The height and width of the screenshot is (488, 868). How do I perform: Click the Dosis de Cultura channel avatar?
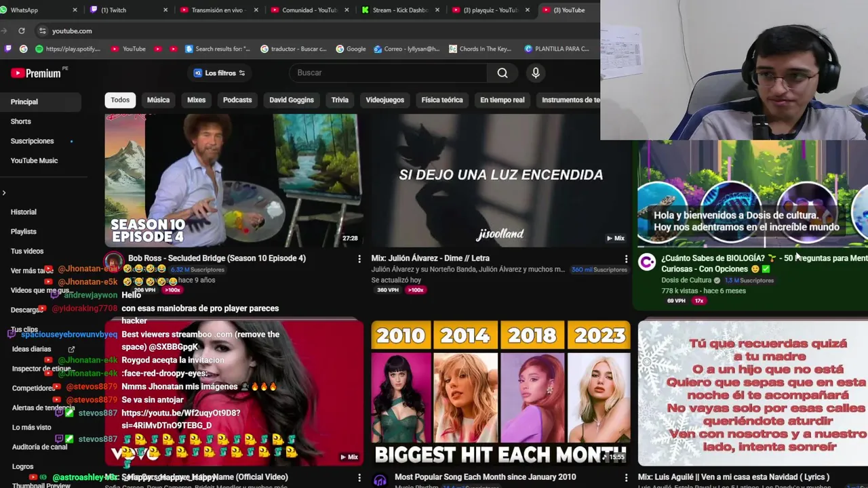[x=647, y=262]
